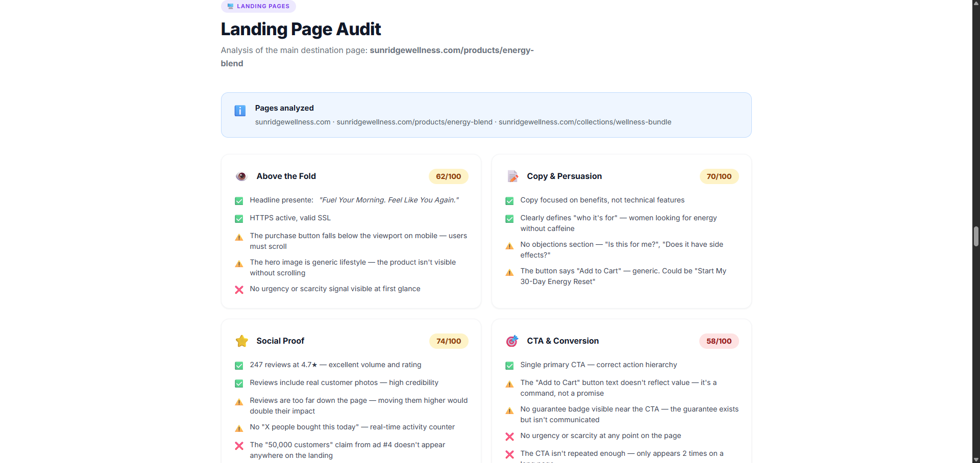
Task: Click the 58/100 score badge
Action: (x=719, y=341)
